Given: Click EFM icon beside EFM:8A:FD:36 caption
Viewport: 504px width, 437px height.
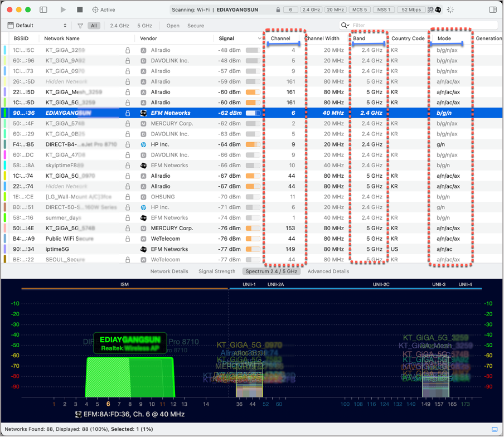Looking at the screenshot, I should [x=78, y=414].
